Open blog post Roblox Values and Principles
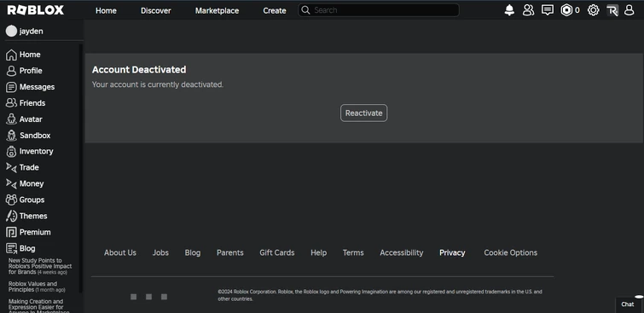Image resolution: width=644 pixels, height=313 pixels. [x=37, y=287]
